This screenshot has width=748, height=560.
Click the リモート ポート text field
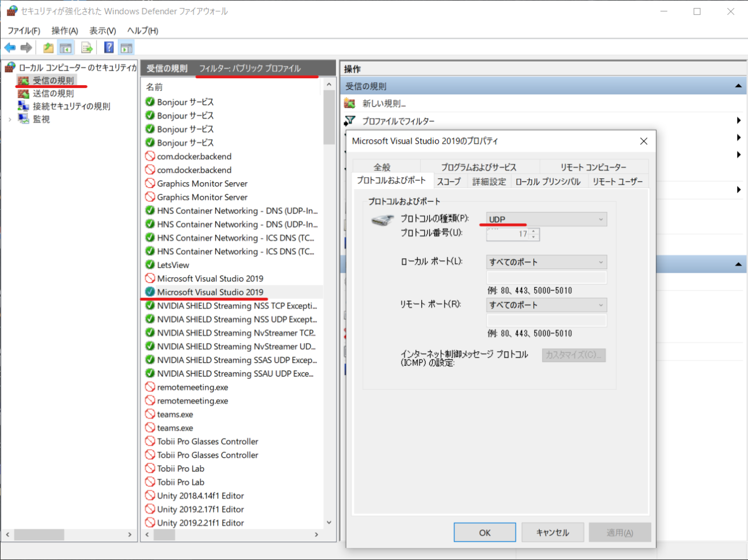[x=547, y=320]
